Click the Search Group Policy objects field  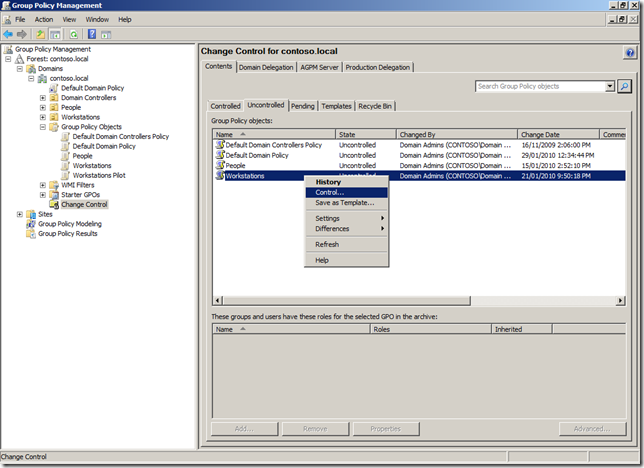tap(540, 87)
